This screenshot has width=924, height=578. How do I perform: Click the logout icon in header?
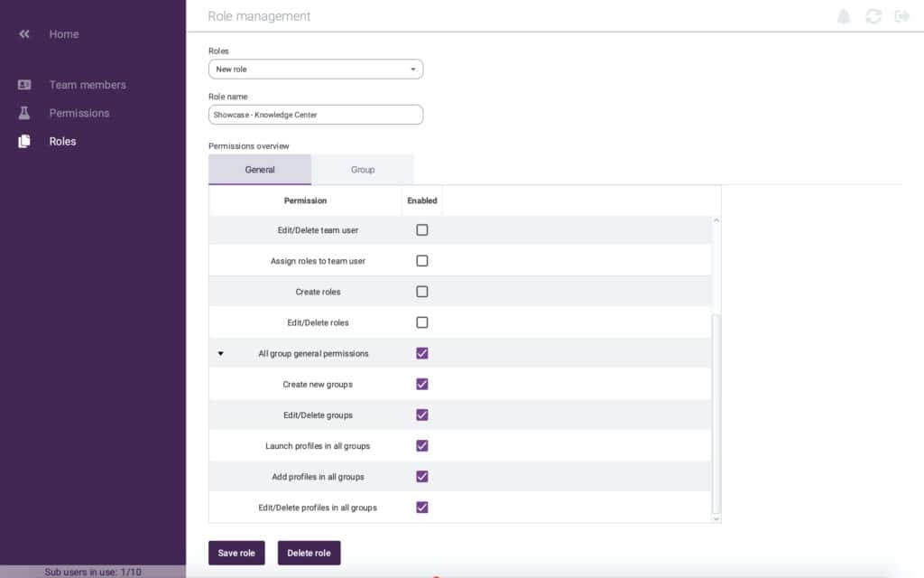tap(901, 16)
